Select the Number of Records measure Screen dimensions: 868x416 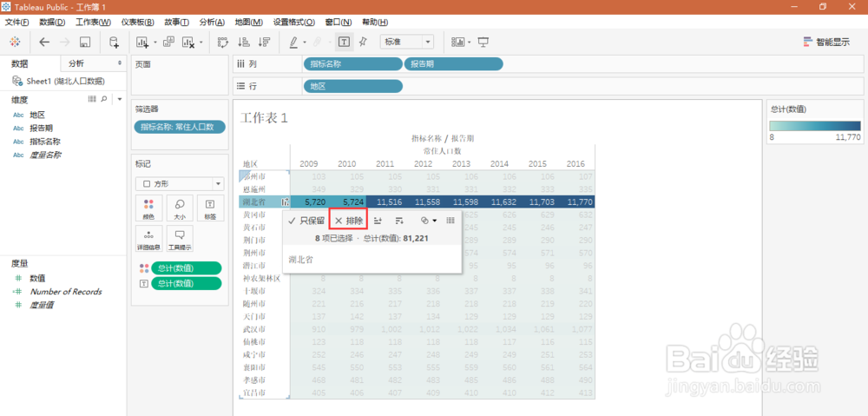click(65, 291)
